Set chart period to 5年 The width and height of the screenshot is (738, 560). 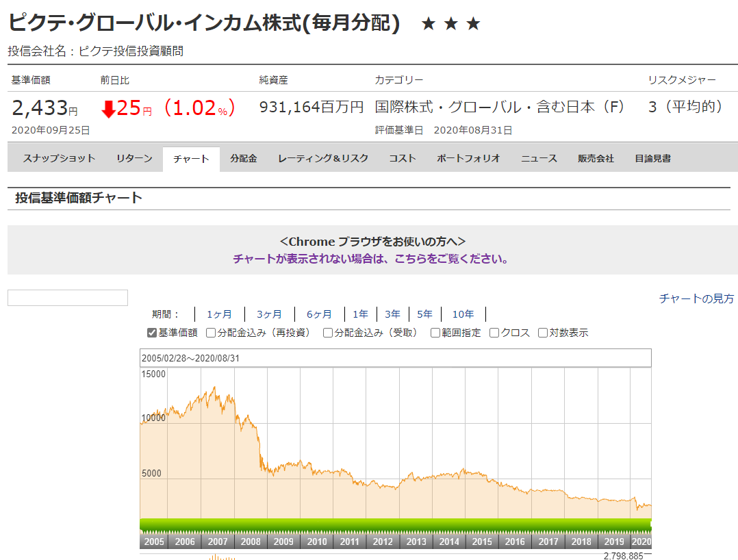coord(424,314)
